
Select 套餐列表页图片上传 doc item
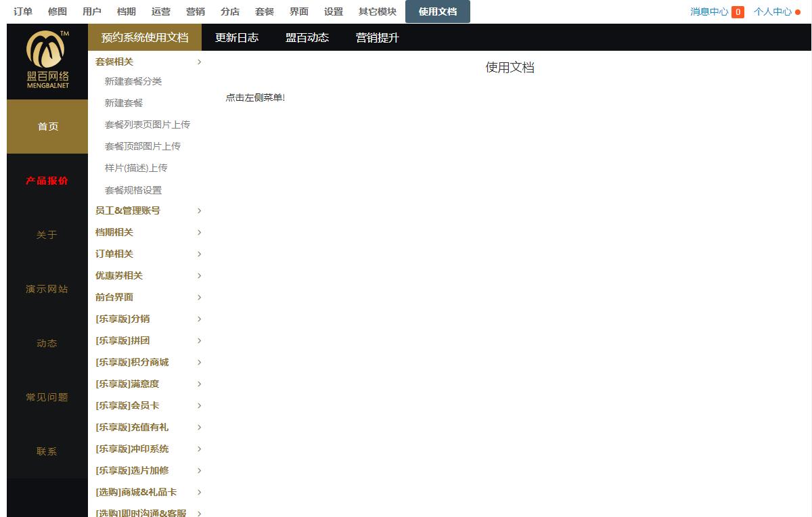148,125
